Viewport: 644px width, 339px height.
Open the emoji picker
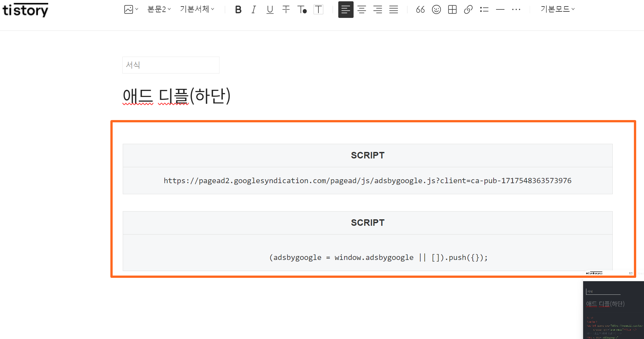pos(436,9)
